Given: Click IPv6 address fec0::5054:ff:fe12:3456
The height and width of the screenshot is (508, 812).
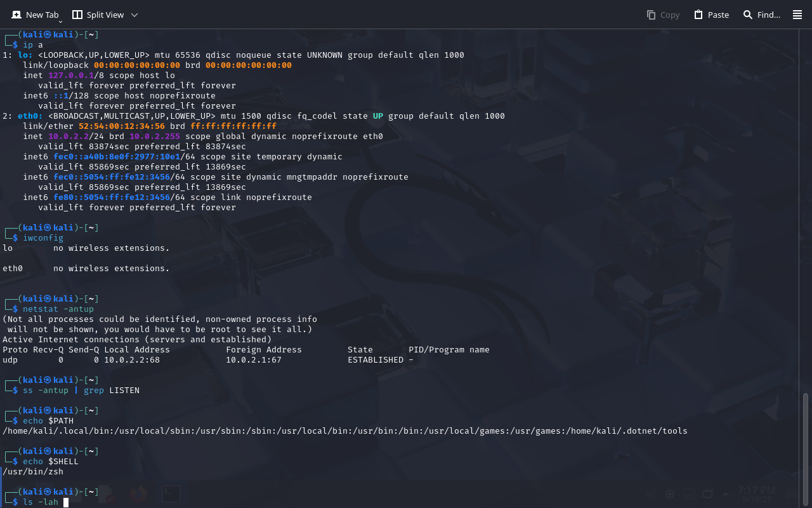Looking at the screenshot, I should pos(112,177).
